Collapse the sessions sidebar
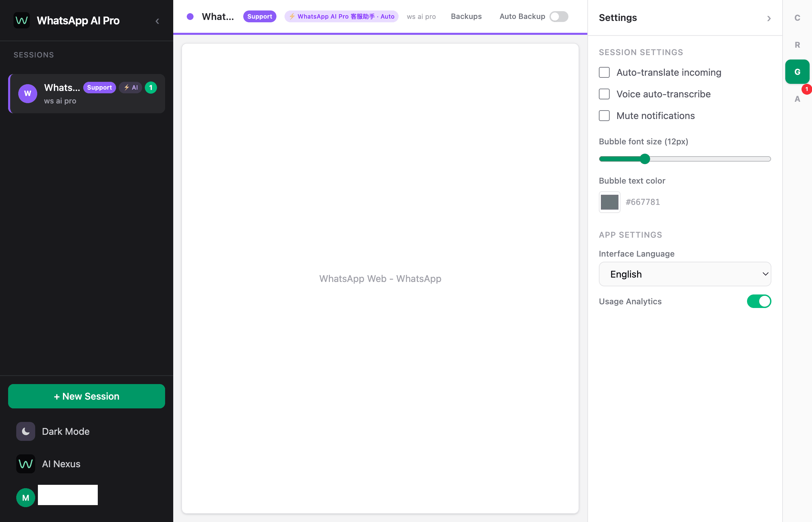Image resolution: width=812 pixels, height=522 pixels. [x=157, y=21]
